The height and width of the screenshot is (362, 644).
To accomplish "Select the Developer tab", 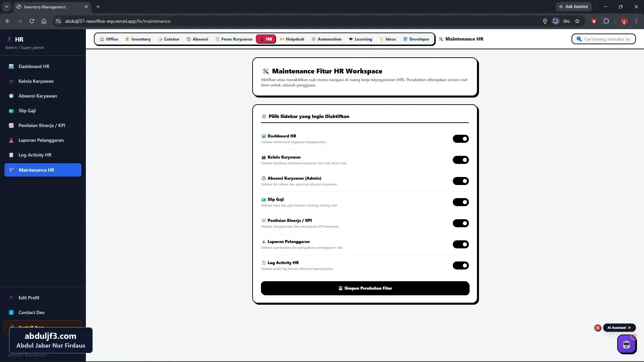I will click(x=416, y=39).
